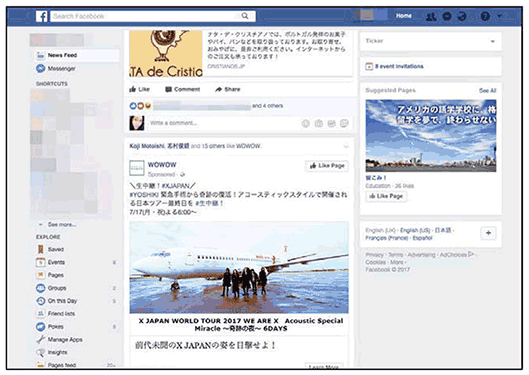Open the X JAPAN airplane photo
Image resolution: width=529 pixels, height=375 pixels.
[x=239, y=267]
